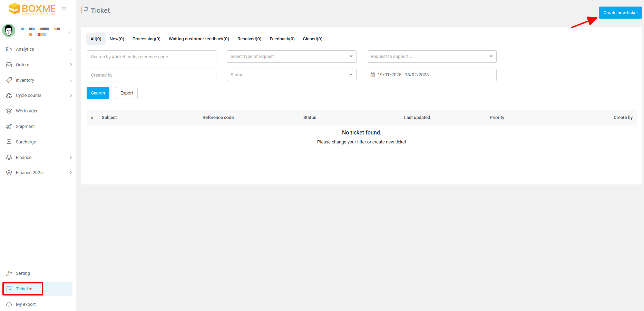Screen dimensions: 644x311
Task: Click the Cycle counts recycle icon
Action: (x=9, y=96)
